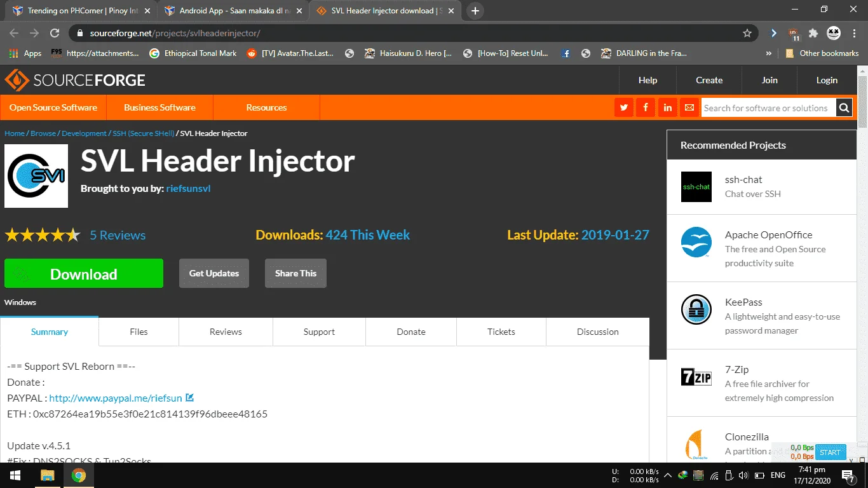Click the Clonezilla project icon

tap(696, 445)
